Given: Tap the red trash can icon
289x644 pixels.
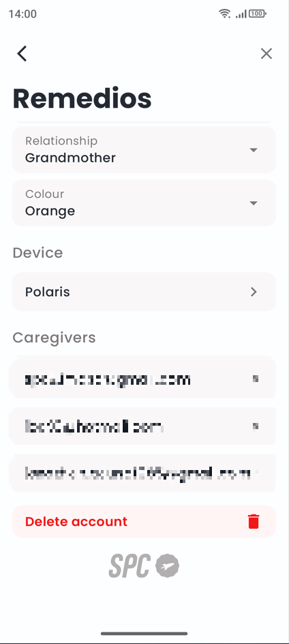Looking at the screenshot, I should (254, 521).
